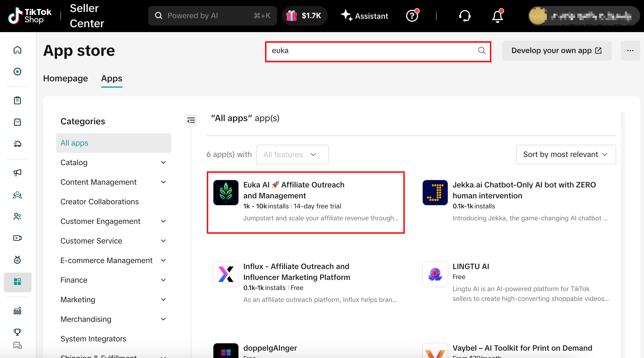Viewport: 644px width, 358px height.
Task: Click the $1.7K gift reward badge
Action: (305, 16)
